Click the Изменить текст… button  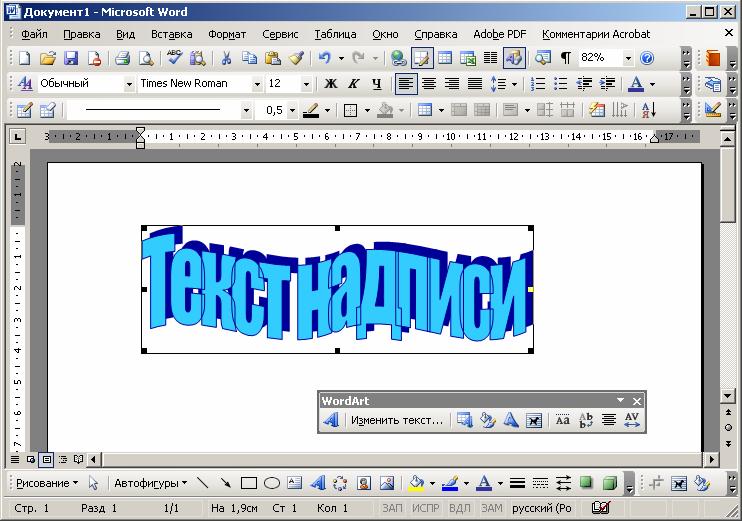396,421
